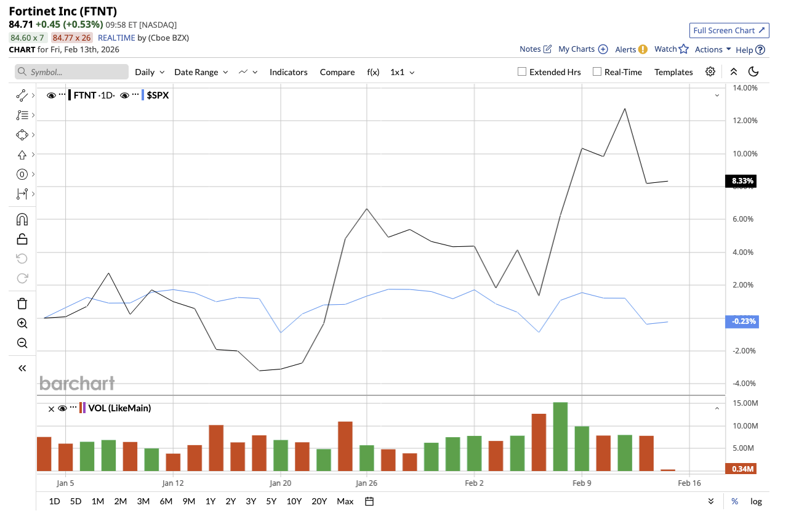Collapse the toolbar with double up arrows
Image resolution: width=799 pixels, height=532 pixels.
coord(734,71)
